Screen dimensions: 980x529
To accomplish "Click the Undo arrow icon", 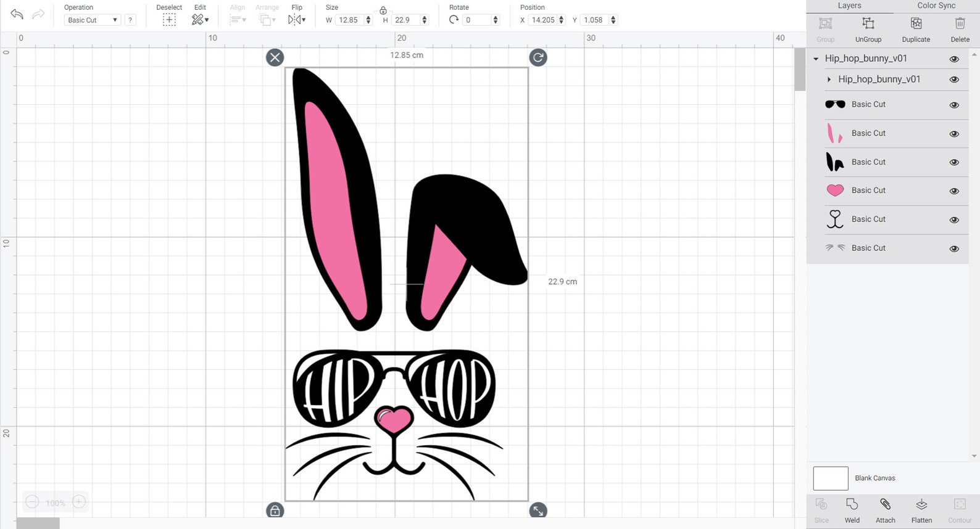I will (17, 14).
